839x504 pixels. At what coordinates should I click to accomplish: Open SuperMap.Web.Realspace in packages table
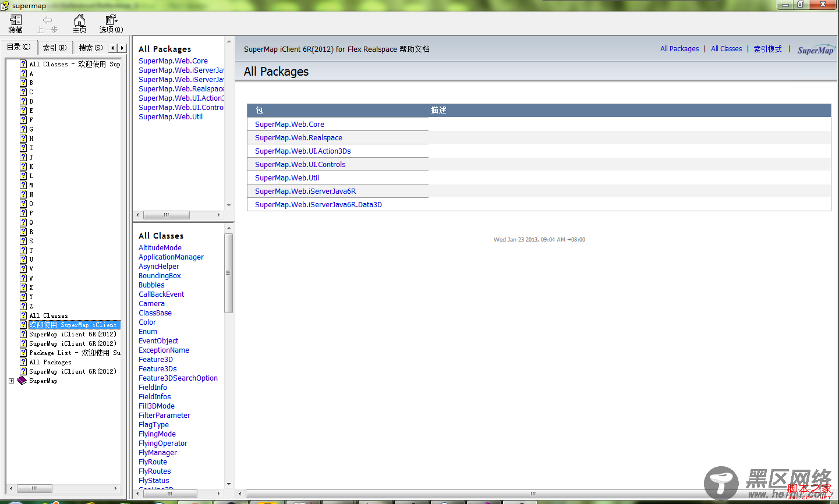(299, 138)
